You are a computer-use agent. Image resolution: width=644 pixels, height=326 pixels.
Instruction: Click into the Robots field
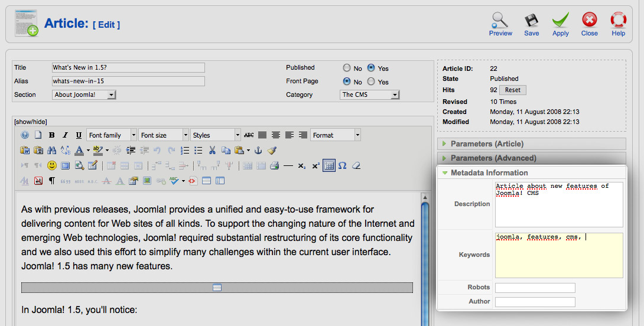pos(535,288)
